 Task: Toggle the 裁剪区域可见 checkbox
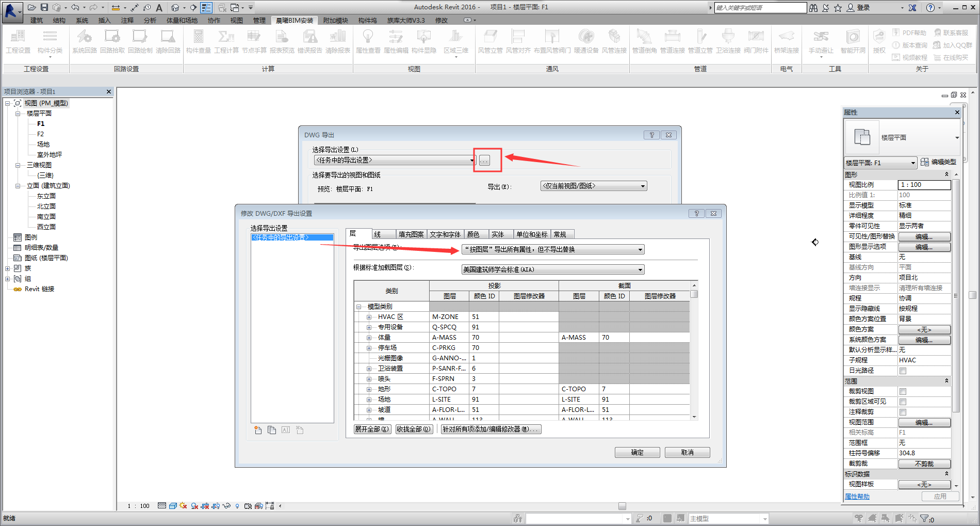click(903, 402)
